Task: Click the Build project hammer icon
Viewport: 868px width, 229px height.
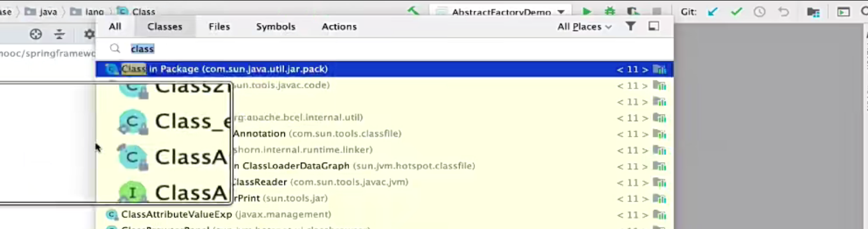Action: (x=413, y=11)
